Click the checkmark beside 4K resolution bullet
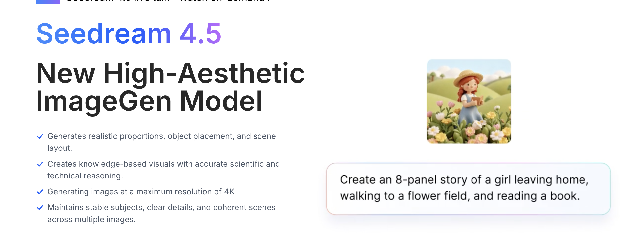Viewport: 644px width, 250px height. click(x=40, y=192)
